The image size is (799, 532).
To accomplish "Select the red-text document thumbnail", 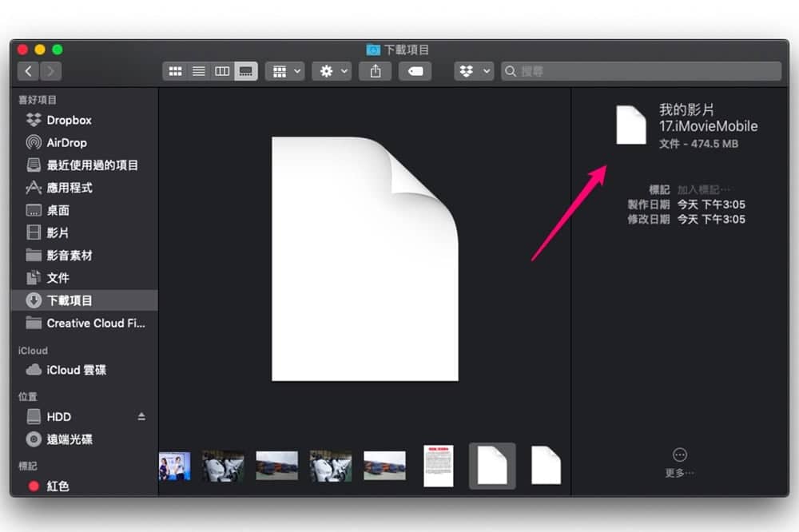I will point(438,466).
